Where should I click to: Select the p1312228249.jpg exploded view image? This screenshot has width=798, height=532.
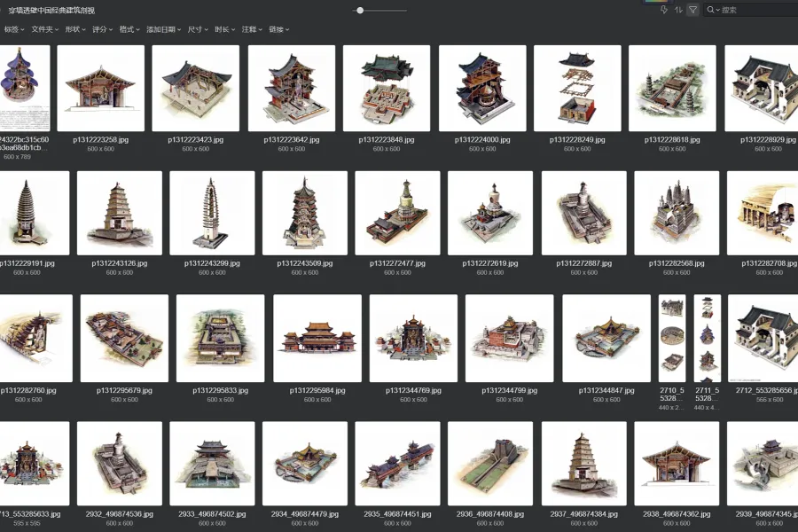click(x=577, y=89)
